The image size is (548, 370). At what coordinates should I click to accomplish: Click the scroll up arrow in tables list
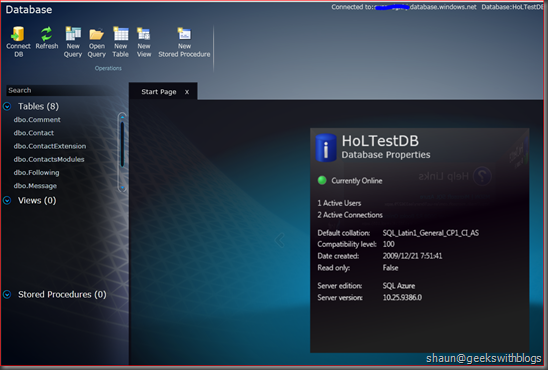(x=122, y=117)
